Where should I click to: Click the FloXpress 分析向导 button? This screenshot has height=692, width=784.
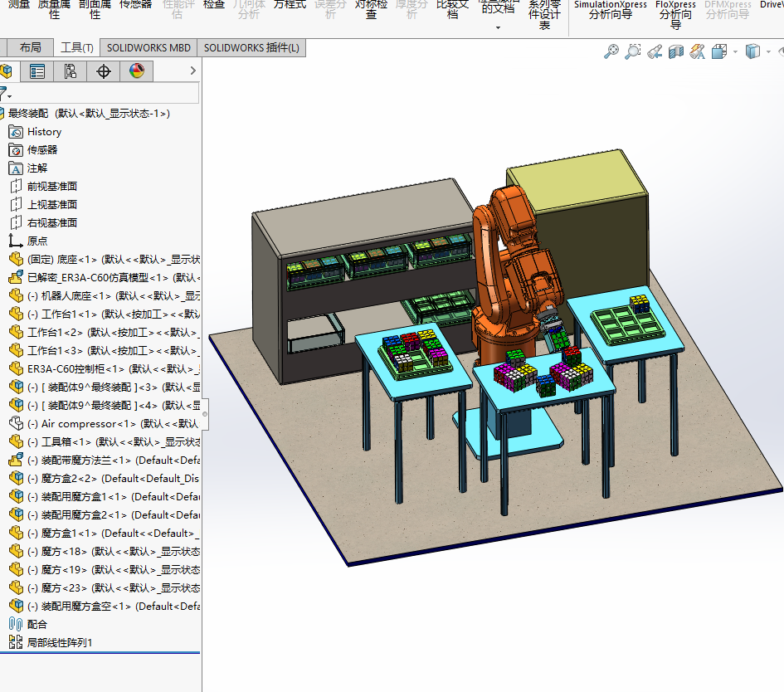675,12
